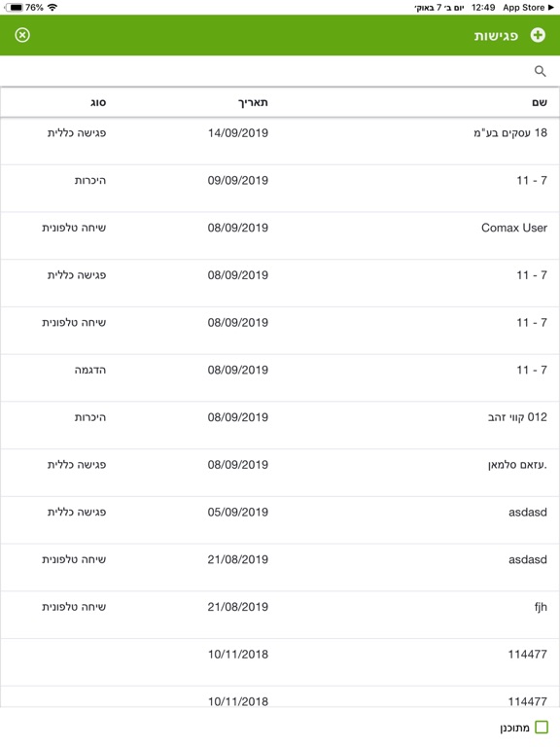Select the 012 קווי זהב meeting
The height and width of the screenshot is (747, 560).
click(280, 425)
